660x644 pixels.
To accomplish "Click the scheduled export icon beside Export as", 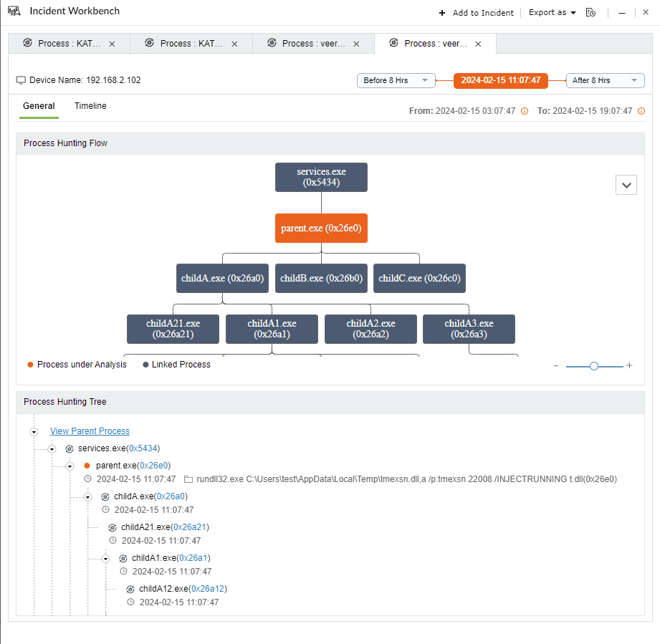I will 590,12.
